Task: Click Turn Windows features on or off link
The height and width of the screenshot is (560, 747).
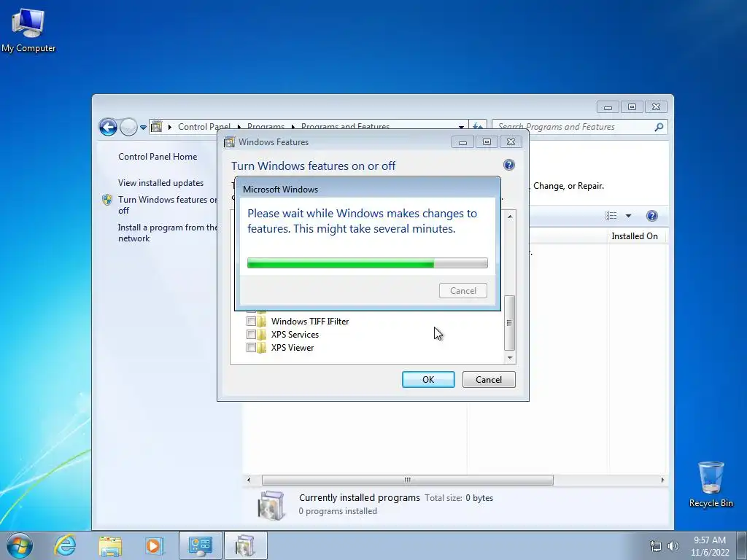Action: point(167,205)
